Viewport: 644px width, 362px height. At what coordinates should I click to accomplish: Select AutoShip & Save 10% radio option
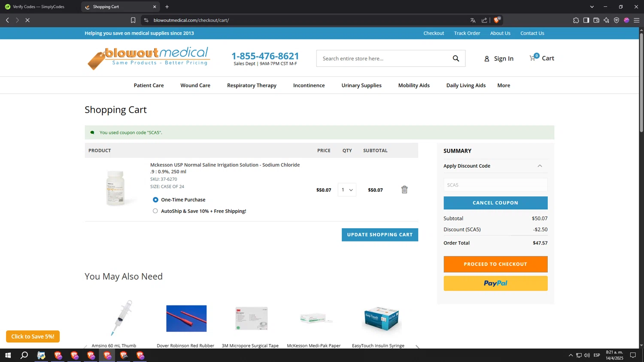point(155,211)
